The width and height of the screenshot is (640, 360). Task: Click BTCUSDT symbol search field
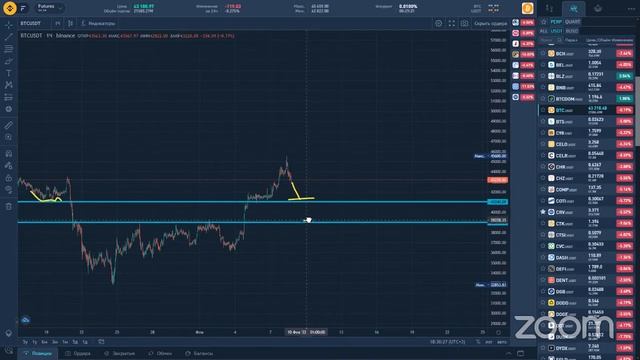(34, 24)
